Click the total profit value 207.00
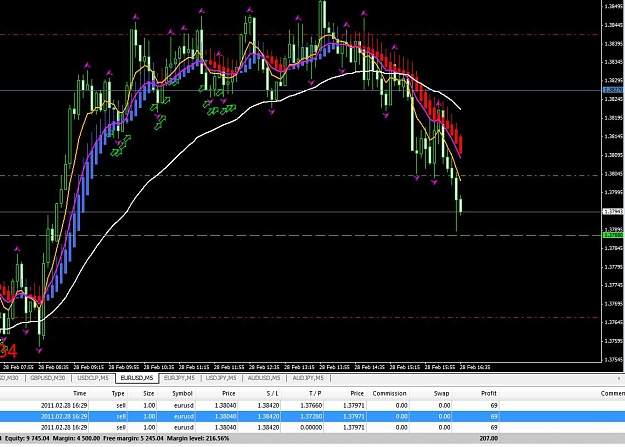625x447 pixels. coord(488,438)
